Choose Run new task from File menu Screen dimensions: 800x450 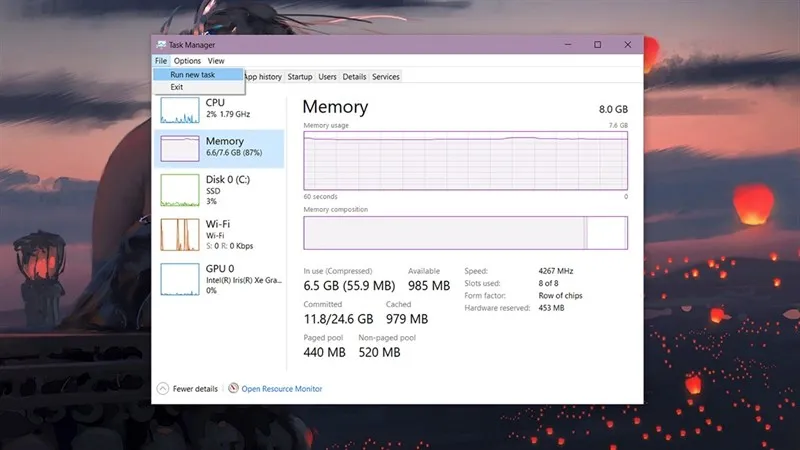198,74
